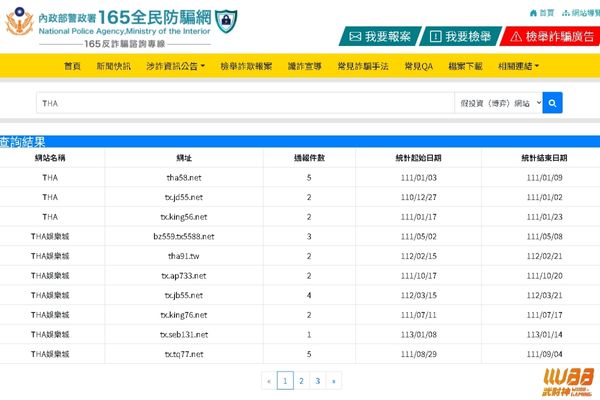Click the bz559.tx5588.net URL cell
Screen dimensions: 600x400
tap(184, 237)
